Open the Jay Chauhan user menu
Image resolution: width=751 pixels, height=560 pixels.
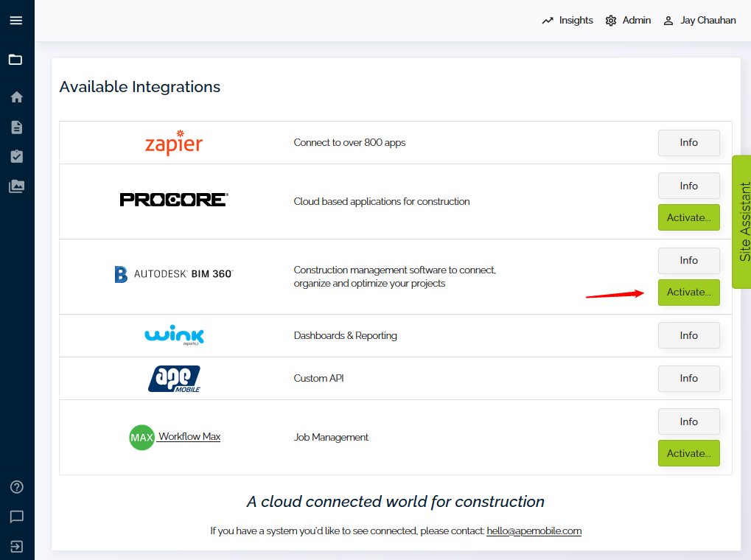tap(699, 21)
